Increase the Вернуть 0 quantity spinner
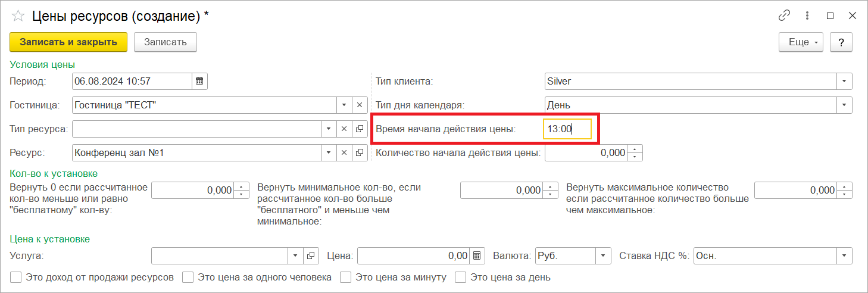This screenshot has height=293, width=868. pos(241,186)
